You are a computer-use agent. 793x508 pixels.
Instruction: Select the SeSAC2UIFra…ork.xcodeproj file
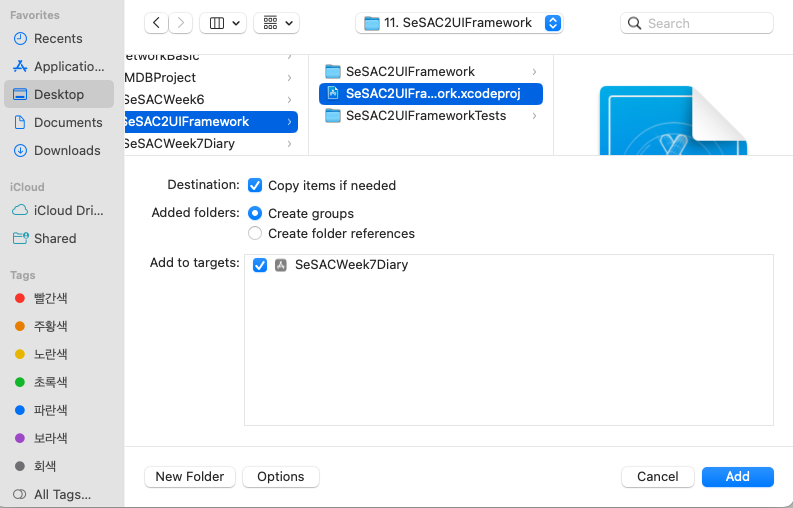[431, 94]
